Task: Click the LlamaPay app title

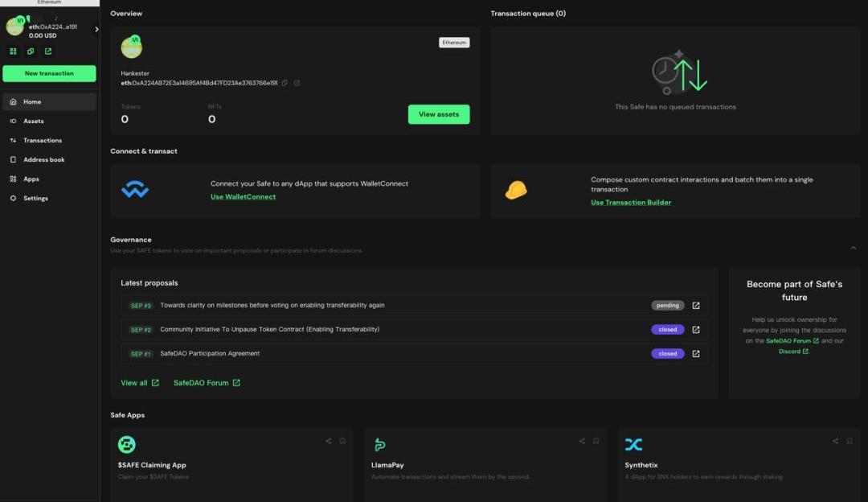Action: 387,466
